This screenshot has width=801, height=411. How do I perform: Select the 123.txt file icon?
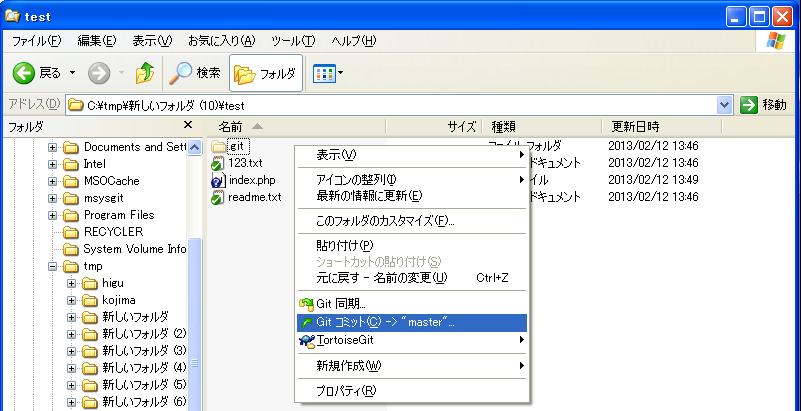(x=219, y=163)
